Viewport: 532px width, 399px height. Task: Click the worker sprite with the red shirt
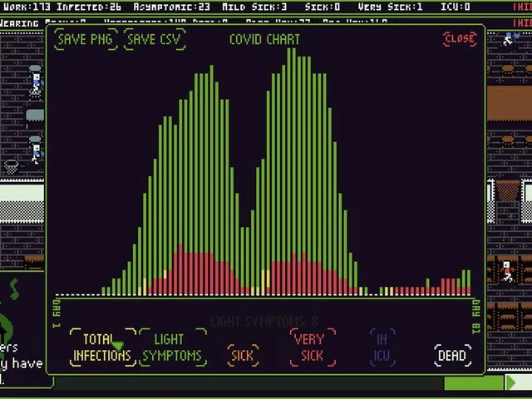point(507,272)
